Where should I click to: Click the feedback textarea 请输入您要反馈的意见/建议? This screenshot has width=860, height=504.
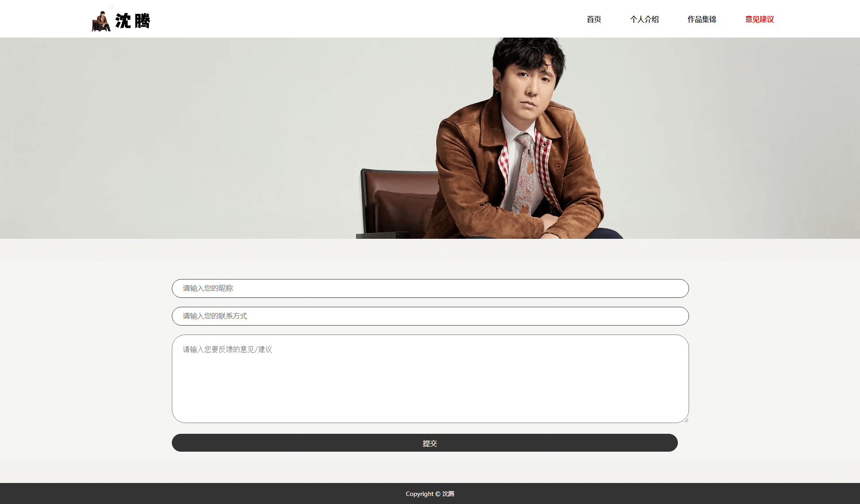click(x=430, y=379)
